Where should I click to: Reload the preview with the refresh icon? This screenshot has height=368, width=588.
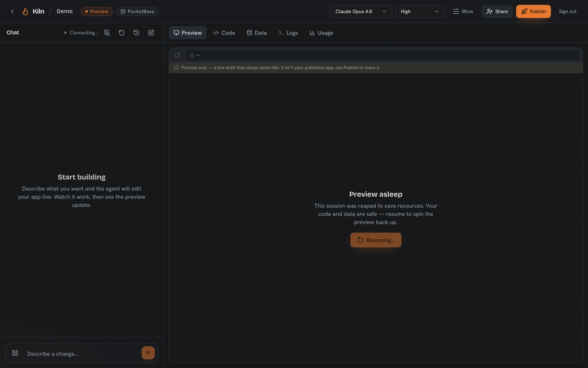pos(177,55)
